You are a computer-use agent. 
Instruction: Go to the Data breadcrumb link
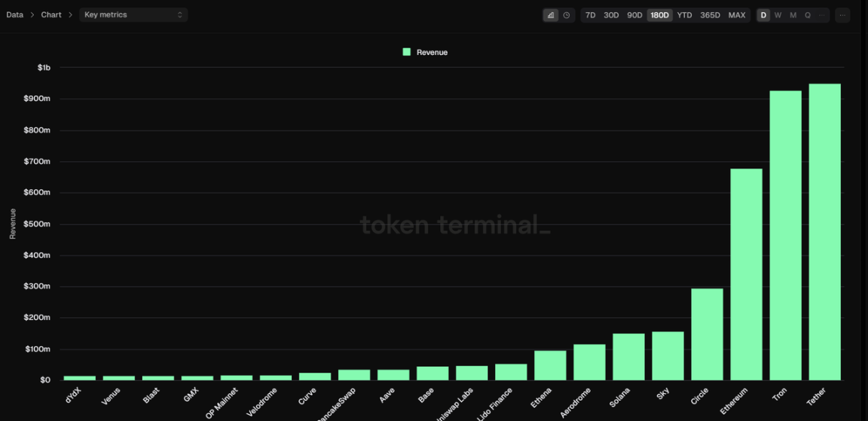coord(14,15)
